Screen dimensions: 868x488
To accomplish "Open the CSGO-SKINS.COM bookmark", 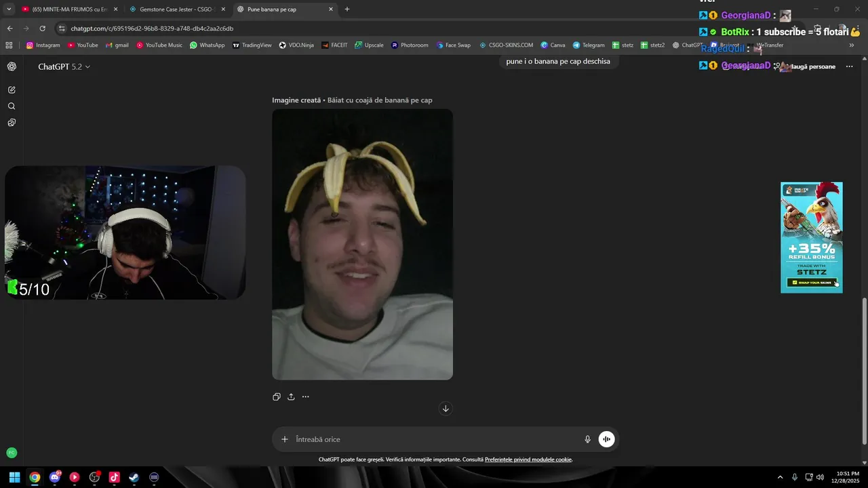I will (507, 45).
